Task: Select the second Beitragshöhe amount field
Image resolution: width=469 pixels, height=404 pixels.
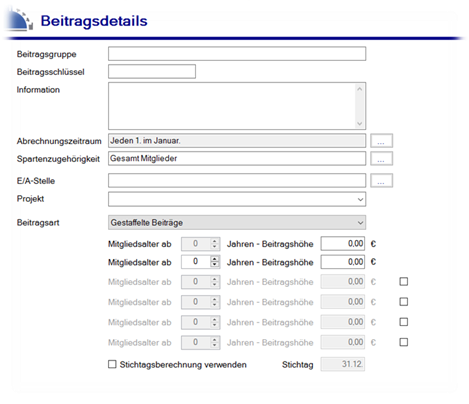Action: 343,262
